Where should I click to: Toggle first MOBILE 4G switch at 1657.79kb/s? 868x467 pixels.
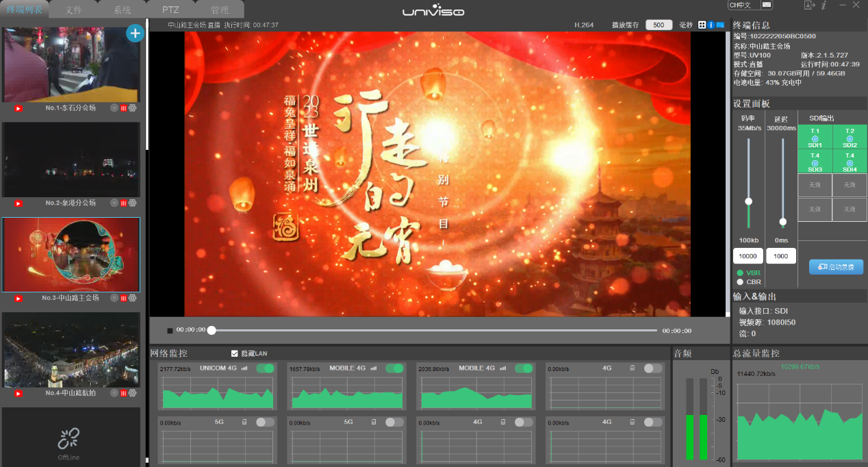(394, 368)
